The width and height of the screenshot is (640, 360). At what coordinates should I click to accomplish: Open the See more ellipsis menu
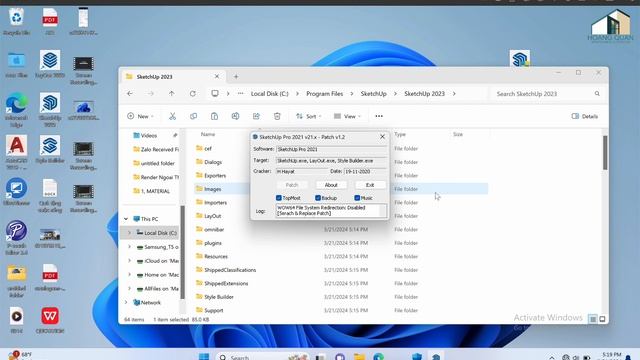click(x=379, y=116)
